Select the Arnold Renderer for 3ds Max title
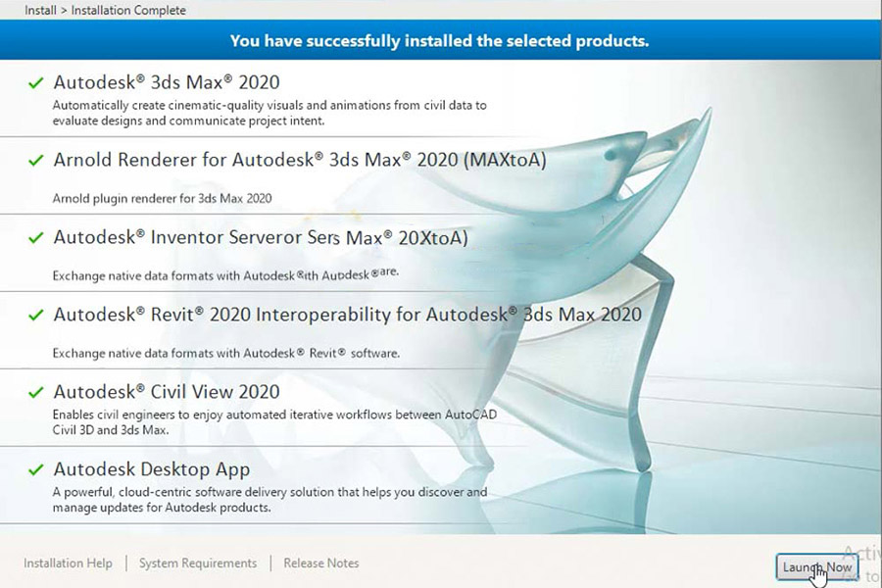The width and height of the screenshot is (882, 588). (299, 160)
